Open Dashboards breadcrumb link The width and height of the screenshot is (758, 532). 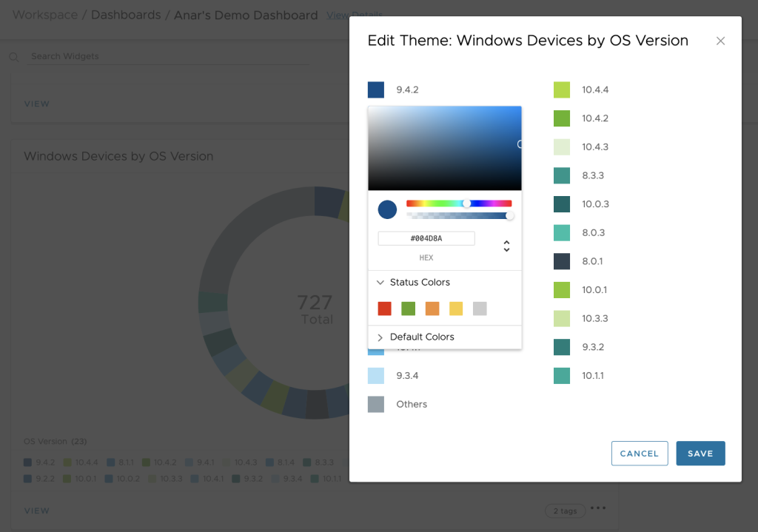[126, 15]
